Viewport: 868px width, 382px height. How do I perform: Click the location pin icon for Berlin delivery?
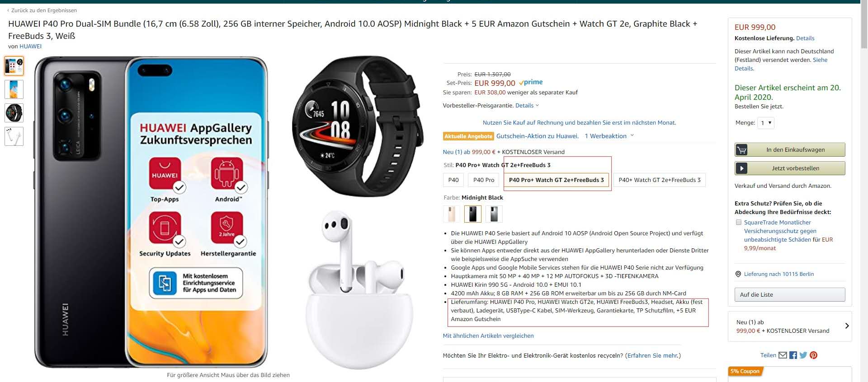[738, 274]
